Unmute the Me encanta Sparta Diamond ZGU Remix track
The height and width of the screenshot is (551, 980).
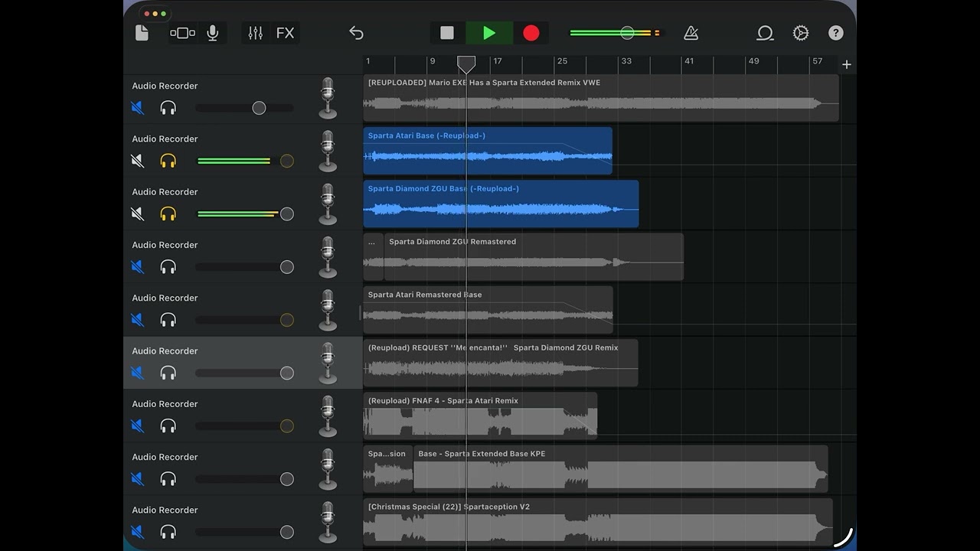tap(138, 373)
